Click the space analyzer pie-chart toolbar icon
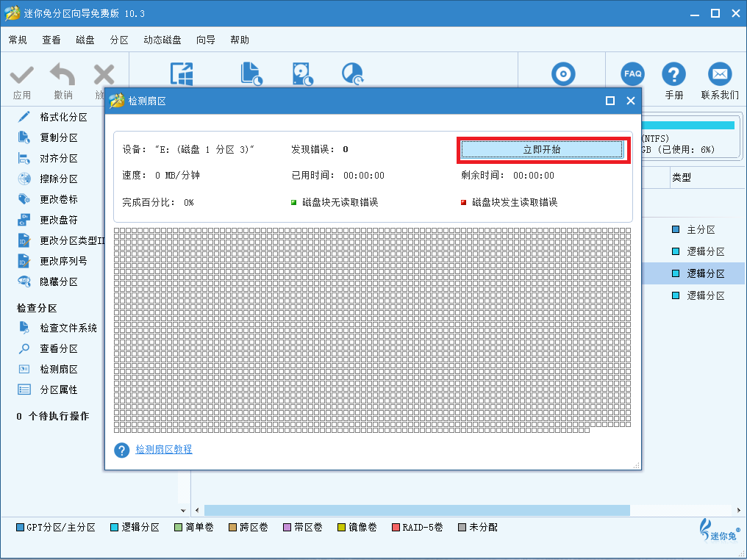747x560 pixels. [x=352, y=73]
